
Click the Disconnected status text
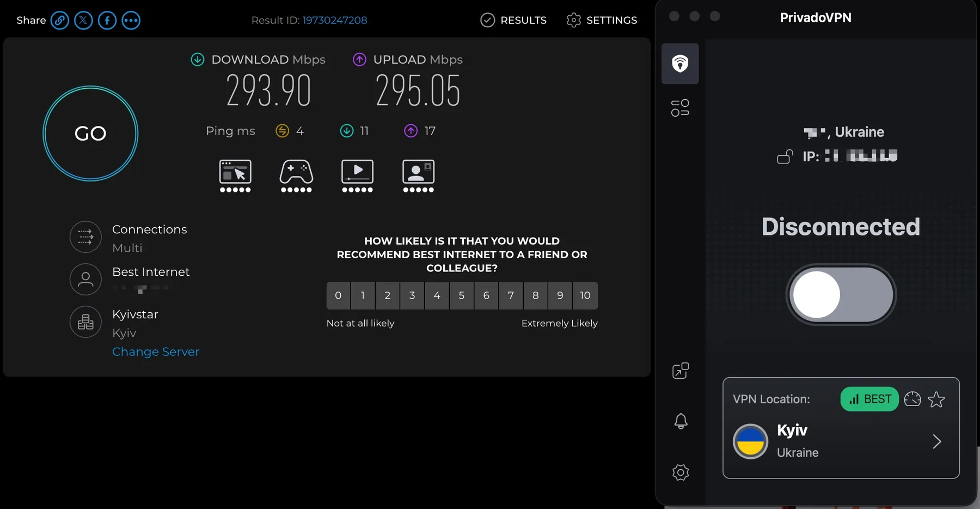coord(841,227)
